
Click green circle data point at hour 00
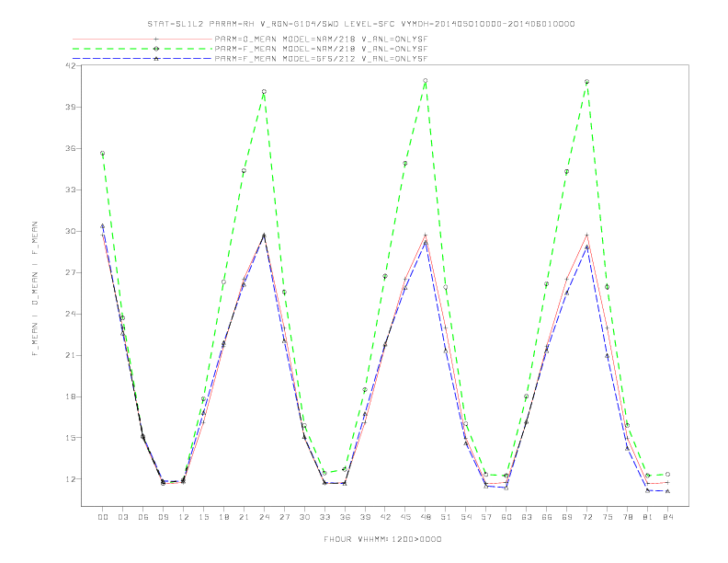coord(103,154)
